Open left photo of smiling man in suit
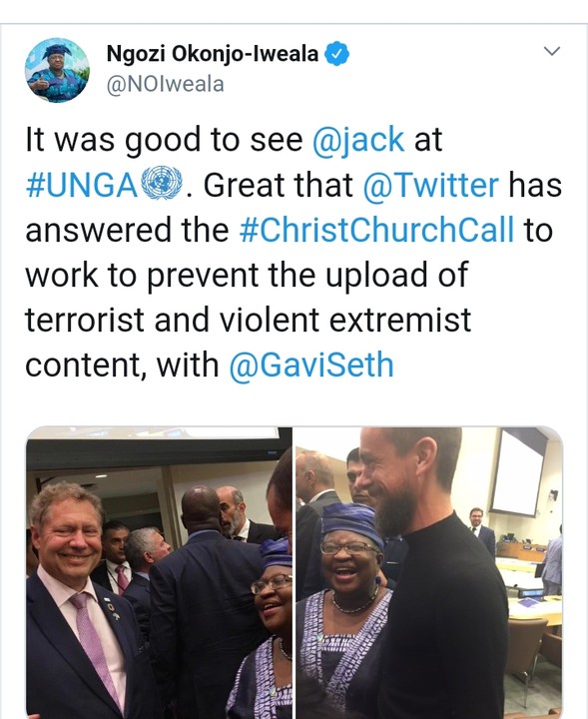 159,573
